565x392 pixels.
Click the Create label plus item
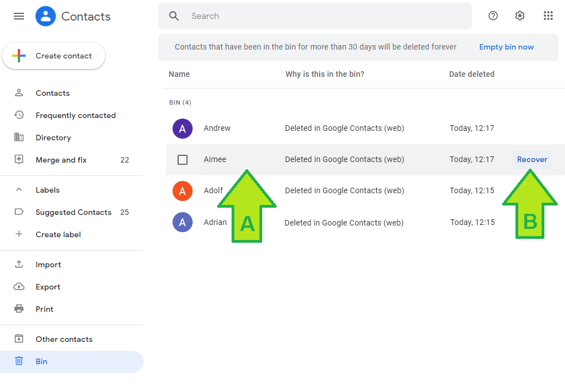pos(58,234)
